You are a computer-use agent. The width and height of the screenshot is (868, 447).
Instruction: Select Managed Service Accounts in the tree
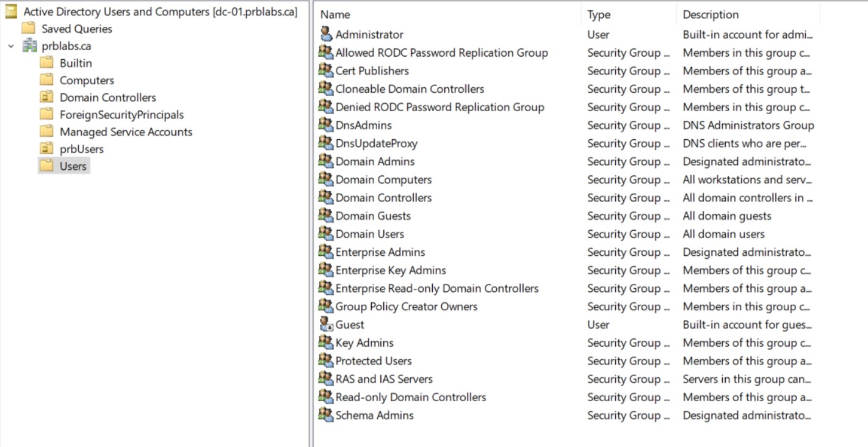tap(126, 131)
